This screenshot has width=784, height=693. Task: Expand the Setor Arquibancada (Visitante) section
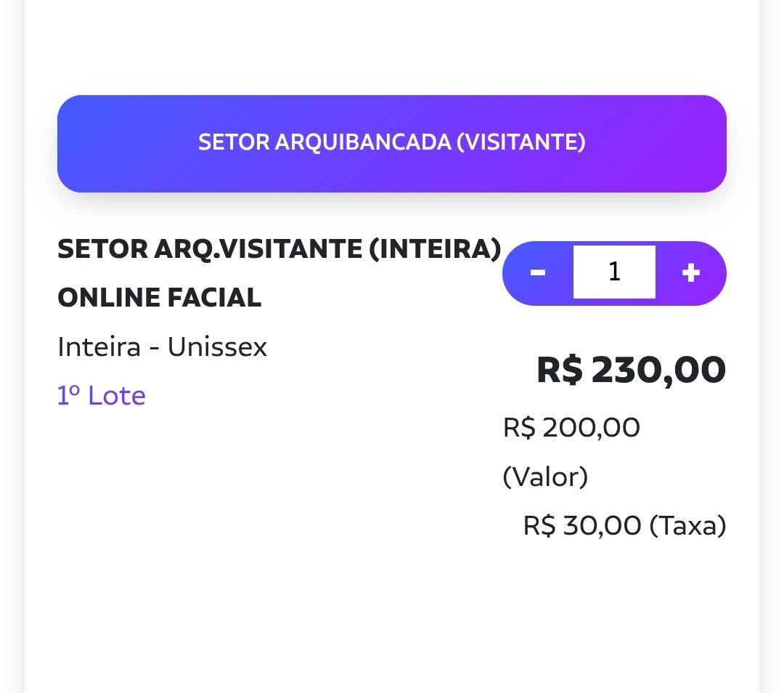click(x=392, y=143)
